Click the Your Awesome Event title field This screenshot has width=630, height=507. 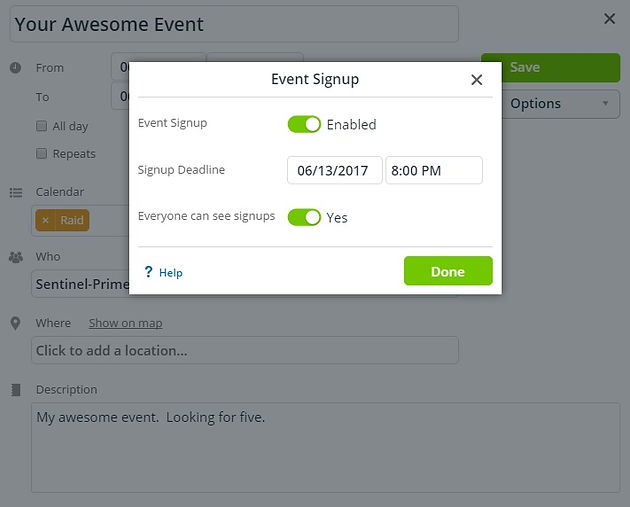[x=234, y=24]
